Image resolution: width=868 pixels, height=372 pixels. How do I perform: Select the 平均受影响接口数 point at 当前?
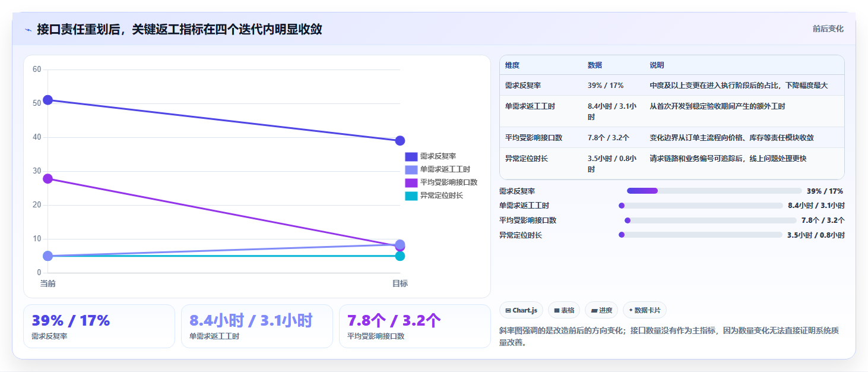48,178
